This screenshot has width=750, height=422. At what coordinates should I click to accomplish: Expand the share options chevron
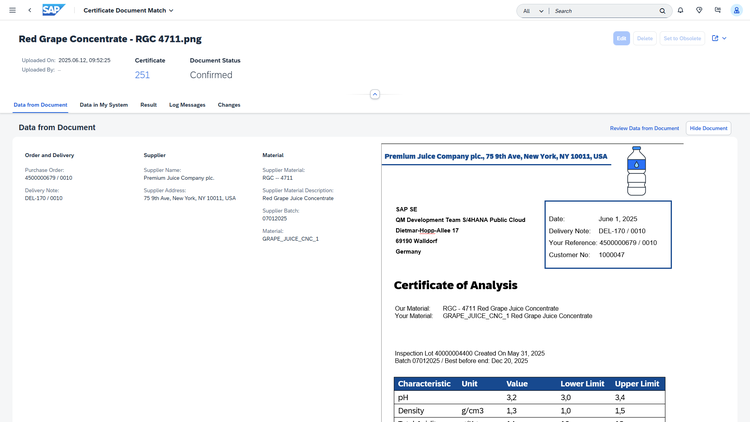click(x=724, y=38)
